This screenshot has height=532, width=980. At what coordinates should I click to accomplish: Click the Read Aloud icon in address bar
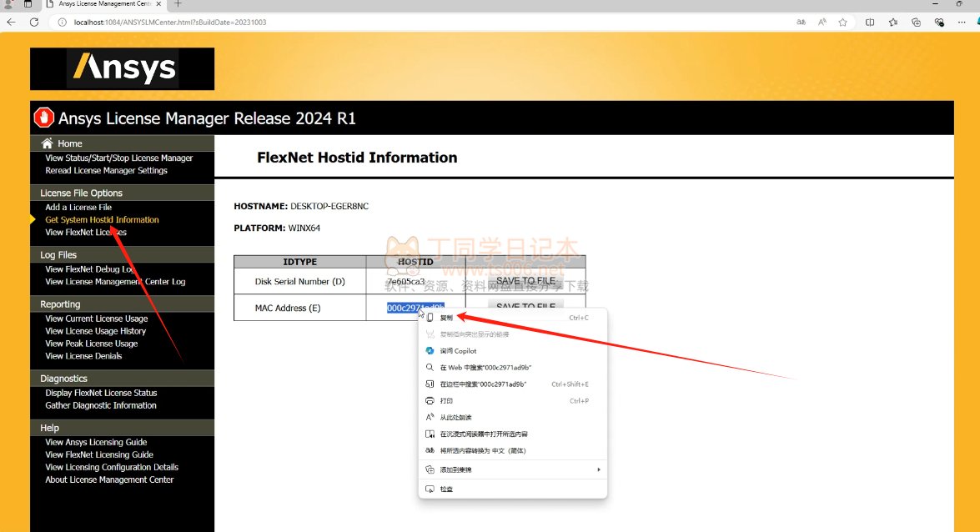822,23
